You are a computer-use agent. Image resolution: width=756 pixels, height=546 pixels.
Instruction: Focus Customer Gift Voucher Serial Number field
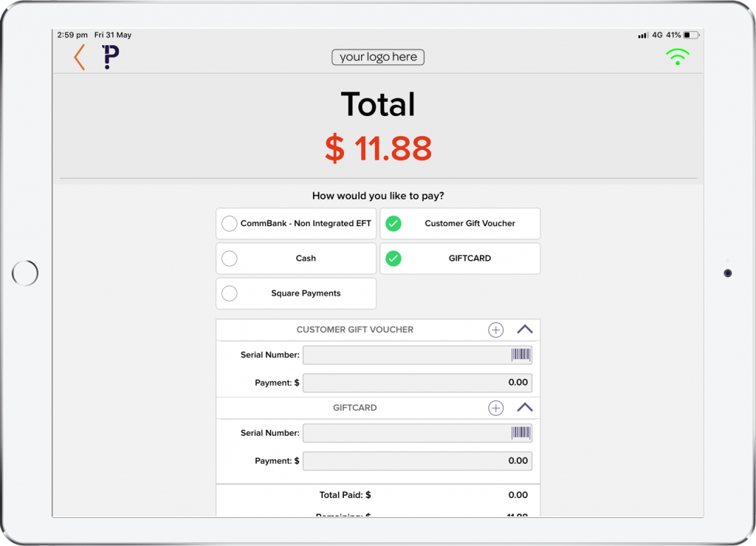click(x=417, y=355)
